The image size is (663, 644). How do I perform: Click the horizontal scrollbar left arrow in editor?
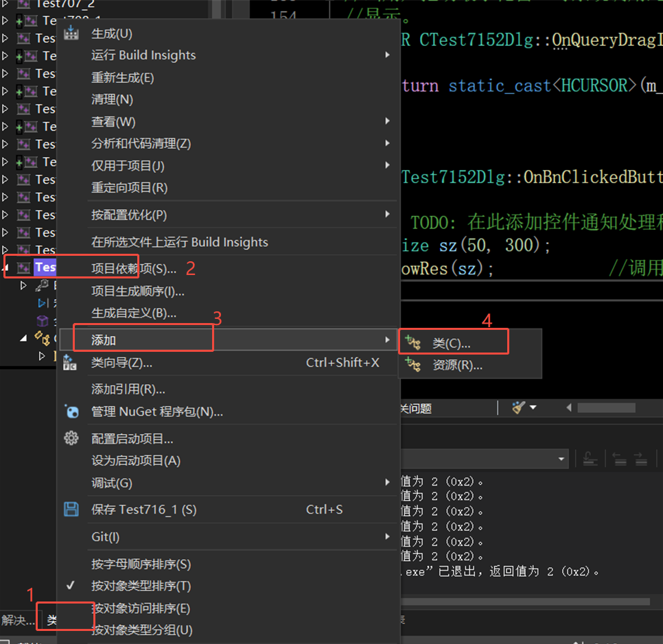(x=569, y=408)
